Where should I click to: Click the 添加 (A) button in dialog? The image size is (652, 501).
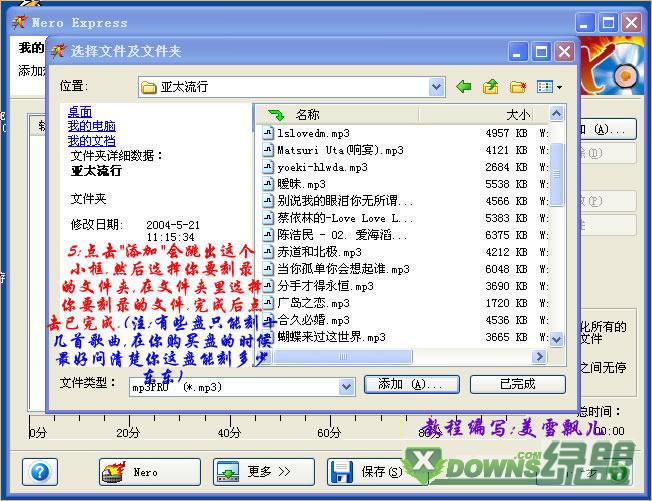[x=412, y=384]
